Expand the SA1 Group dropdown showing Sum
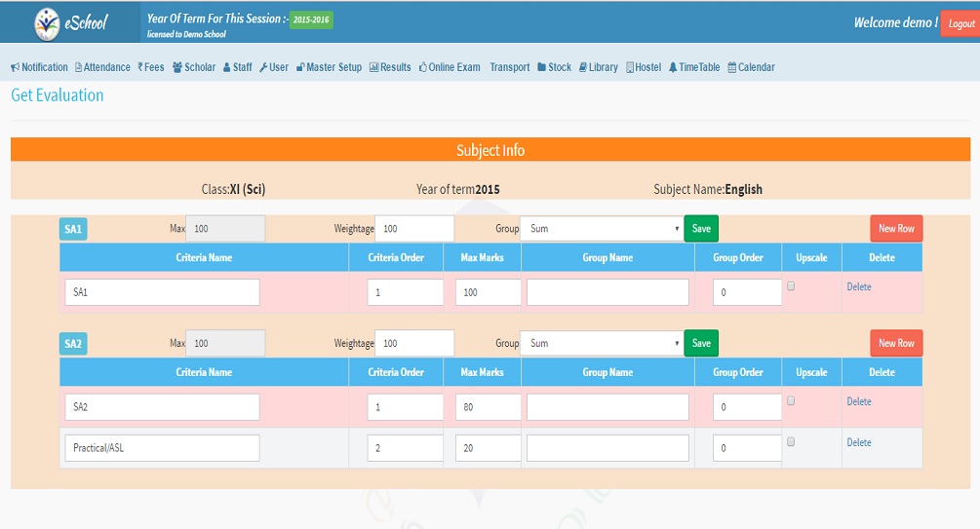Image resolution: width=980 pixels, height=529 pixels. coord(602,229)
